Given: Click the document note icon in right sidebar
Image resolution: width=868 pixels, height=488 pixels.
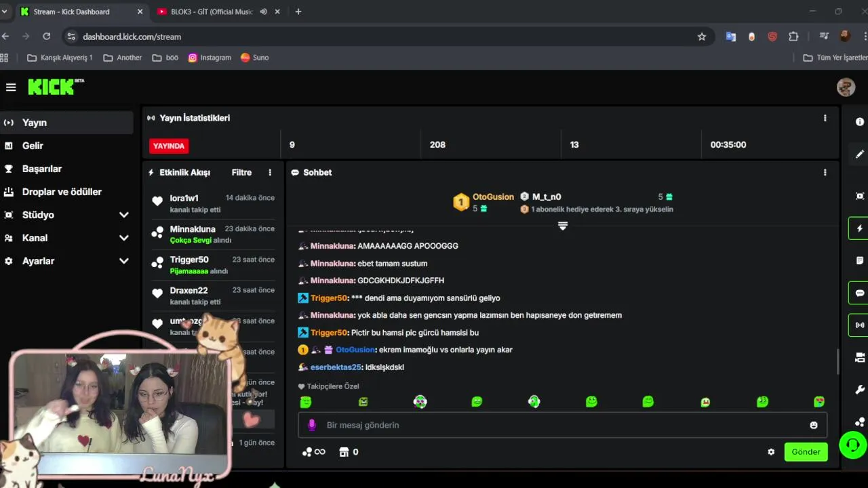Looking at the screenshot, I should [x=860, y=260].
